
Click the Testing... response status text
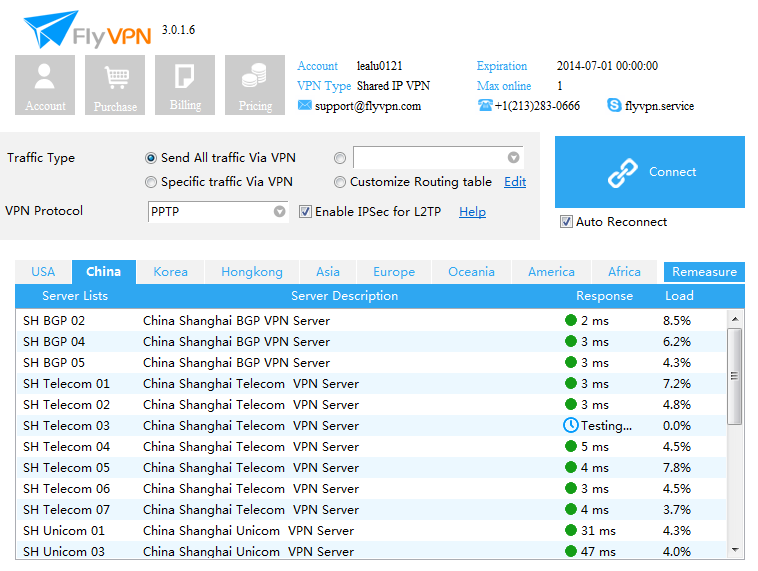[x=606, y=425]
